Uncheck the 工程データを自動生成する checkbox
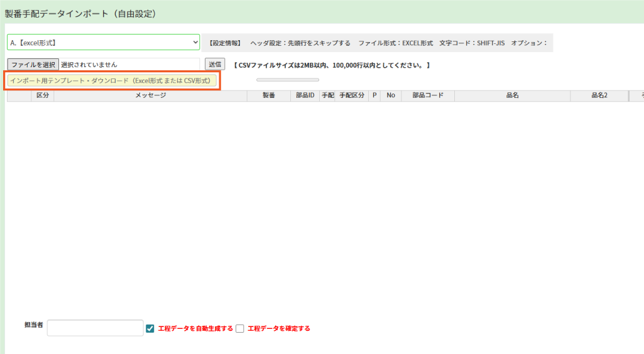This screenshot has height=354, width=644. coord(150,328)
